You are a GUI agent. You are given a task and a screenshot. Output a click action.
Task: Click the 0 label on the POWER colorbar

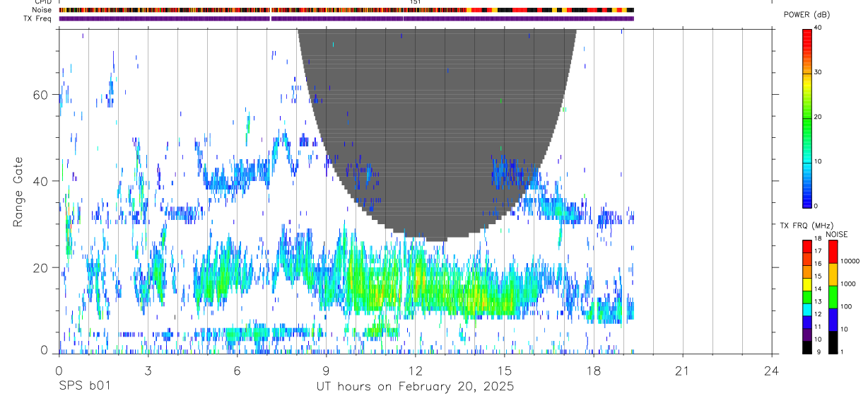(816, 206)
